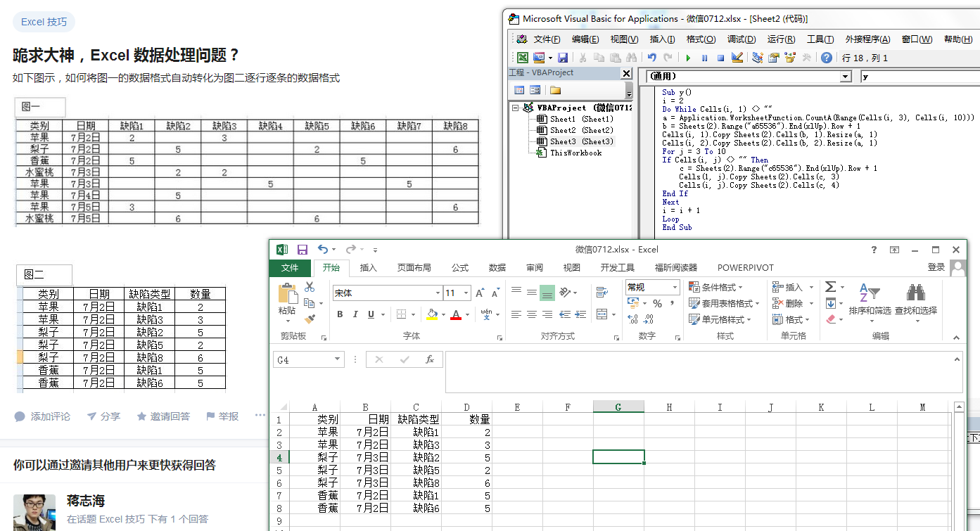The height and width of the screenshot is (531, 980).
Task: Toggle Bold formatting in Excel ribbon
Action: coord(340,314)
